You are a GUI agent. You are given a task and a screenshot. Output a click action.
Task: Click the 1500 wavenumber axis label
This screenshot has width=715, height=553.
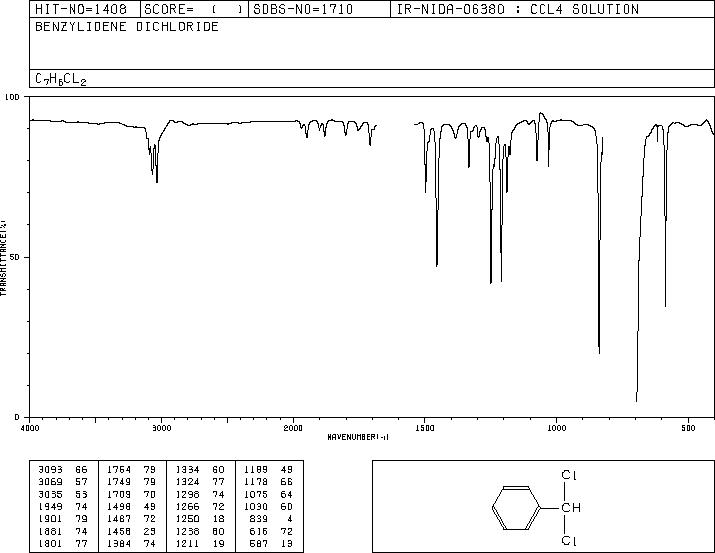425,428
